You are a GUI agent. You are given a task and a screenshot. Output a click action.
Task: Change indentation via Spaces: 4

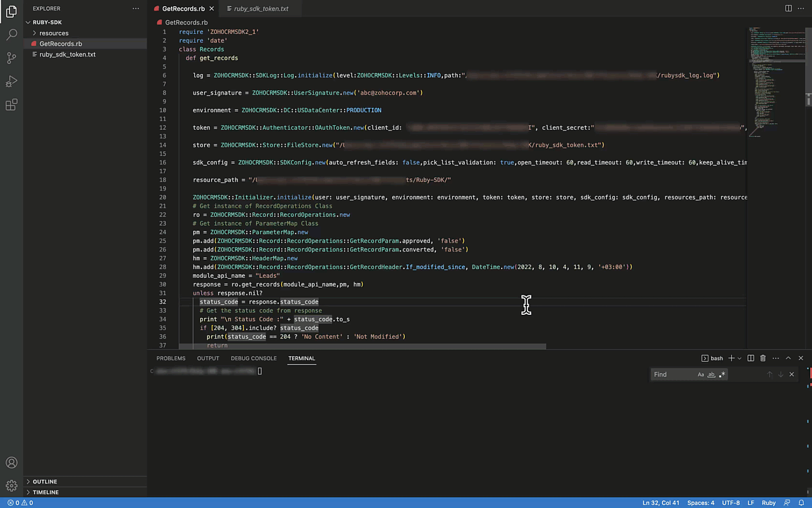click(x=700, y=503)
